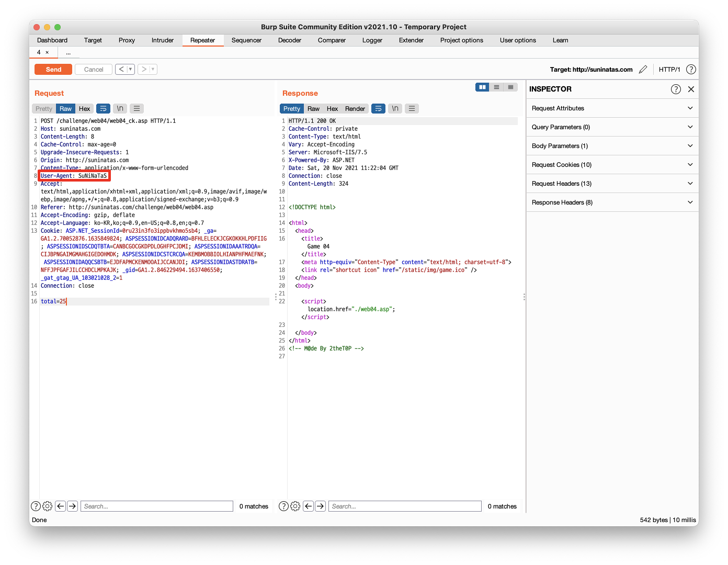
Task: Focus the Request search field
Action: (x=157, y=506)
